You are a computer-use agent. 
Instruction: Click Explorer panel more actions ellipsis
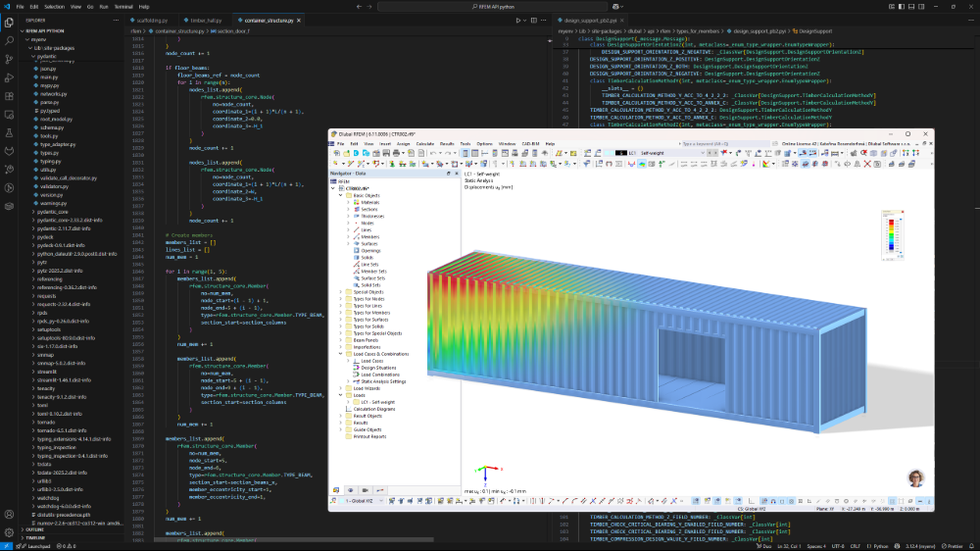(x=116, y=21)
